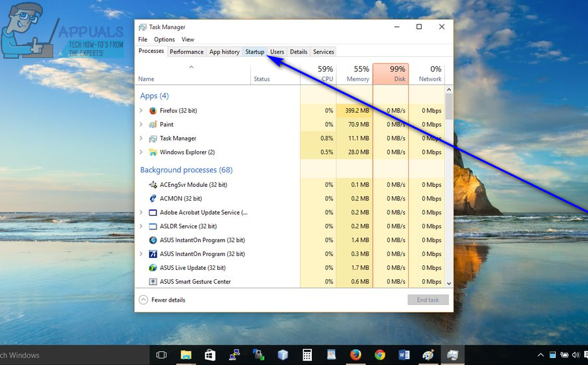
Task: Click the ASUS Smart Gesture Center icon
Action: [x=153, y=282]
